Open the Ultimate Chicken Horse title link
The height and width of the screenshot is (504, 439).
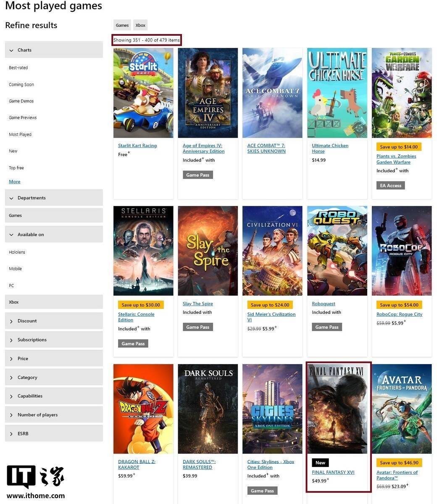(x=330, y=148)
